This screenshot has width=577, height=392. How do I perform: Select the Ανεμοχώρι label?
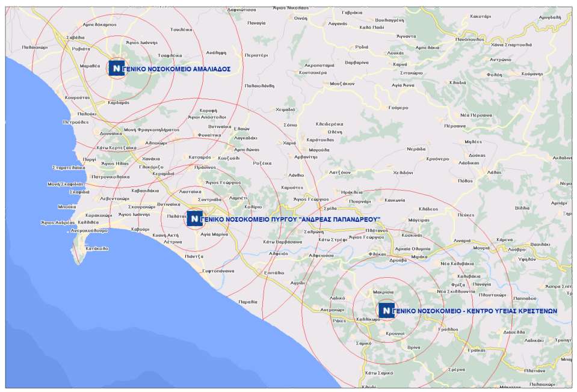pyautogui.click(x=332, y=310)
